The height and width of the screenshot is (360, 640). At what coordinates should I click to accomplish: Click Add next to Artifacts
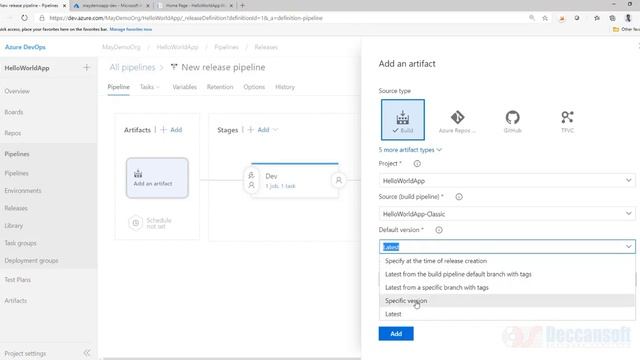click(x=171, y=130)
